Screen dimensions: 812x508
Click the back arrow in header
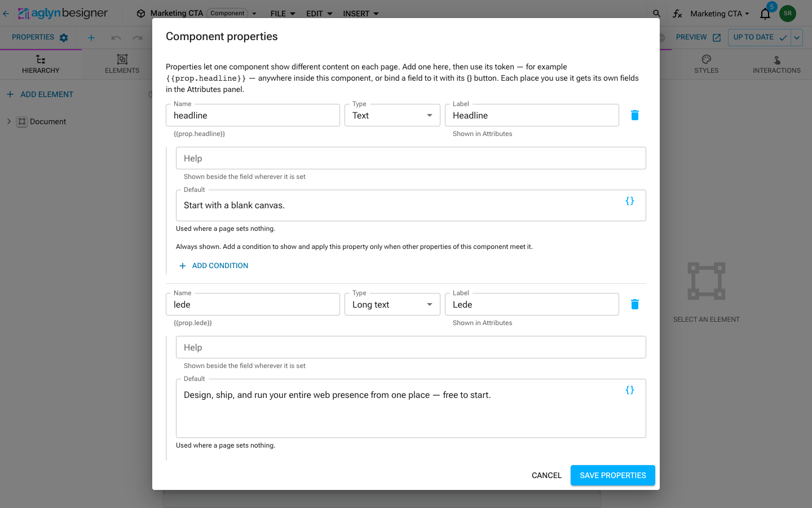tap(6, 14)
